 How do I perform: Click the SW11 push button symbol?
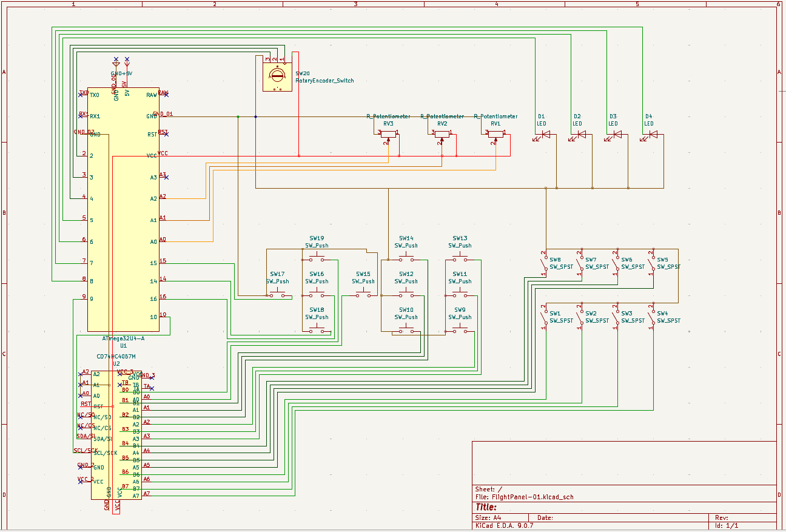tap(460, 294)
